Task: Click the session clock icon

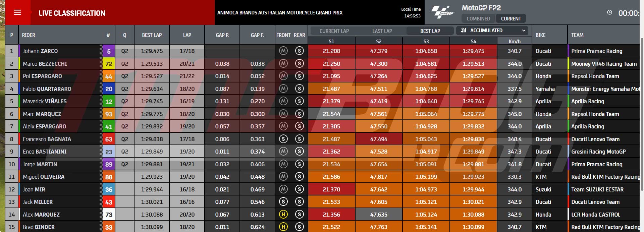Action: (609, 12)
